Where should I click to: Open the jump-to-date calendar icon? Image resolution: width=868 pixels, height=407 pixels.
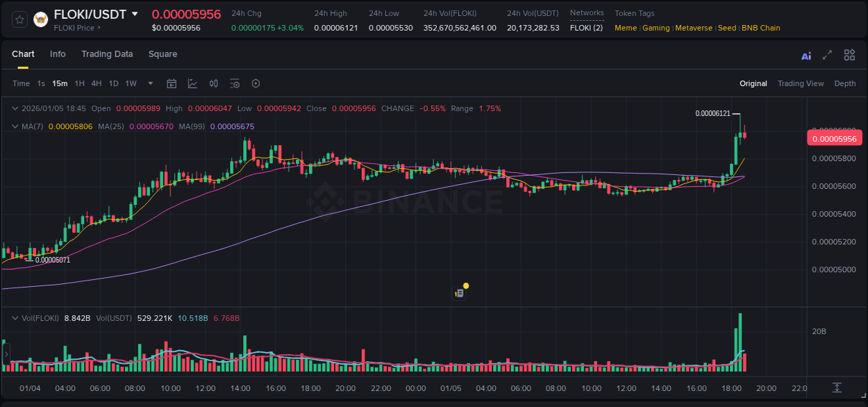point(172,83)
